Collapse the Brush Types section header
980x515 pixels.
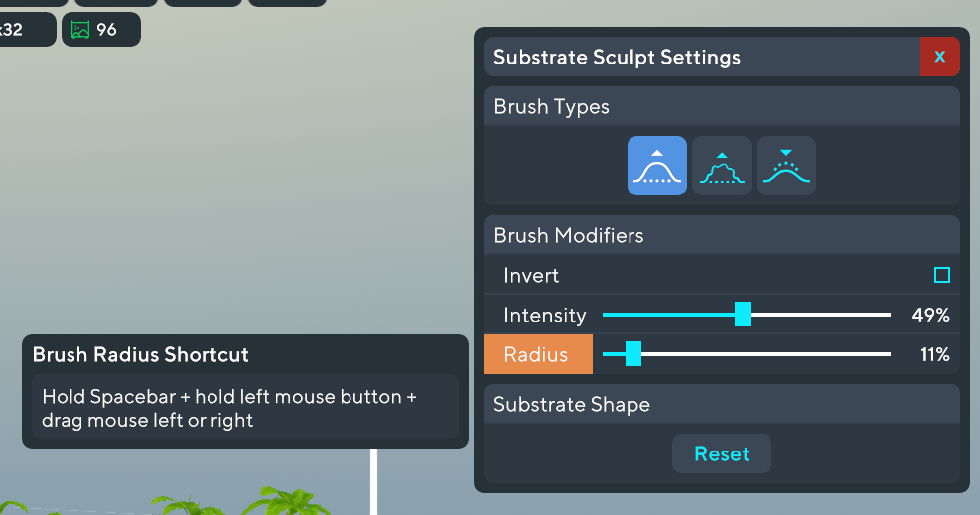point(722,106)
